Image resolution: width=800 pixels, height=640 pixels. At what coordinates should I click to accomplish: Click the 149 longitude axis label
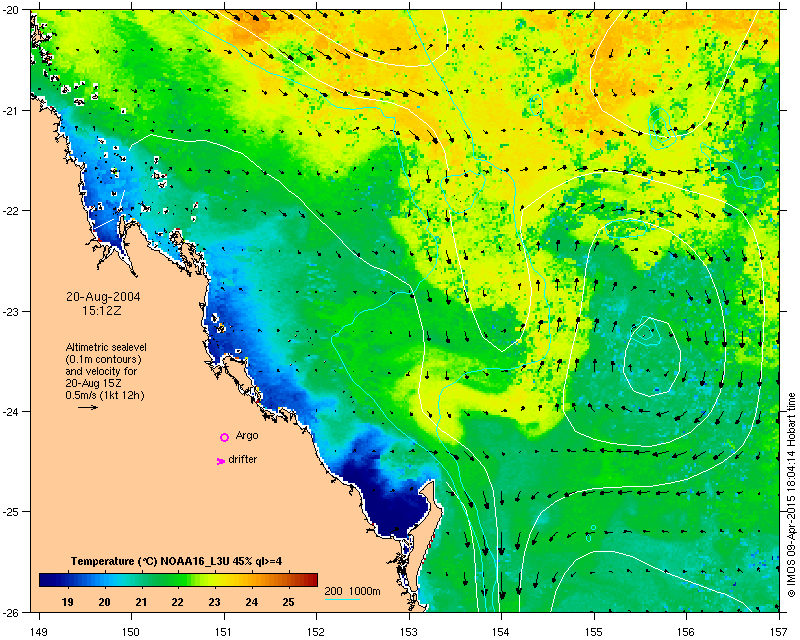point(39,632)
